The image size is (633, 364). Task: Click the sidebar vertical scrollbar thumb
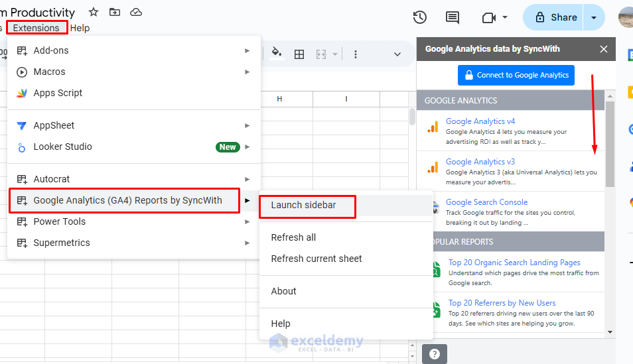[x=610, y=144]
